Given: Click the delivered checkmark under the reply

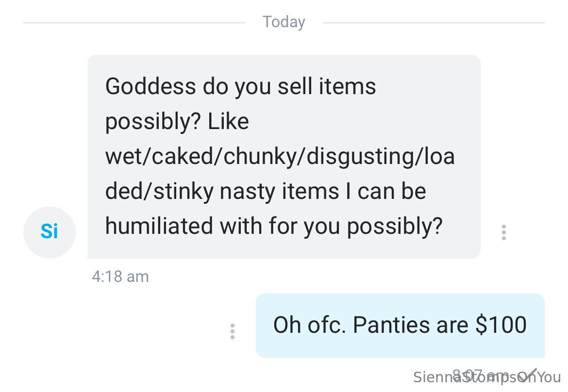Looking at the screenshot, I should pos(532,373).
